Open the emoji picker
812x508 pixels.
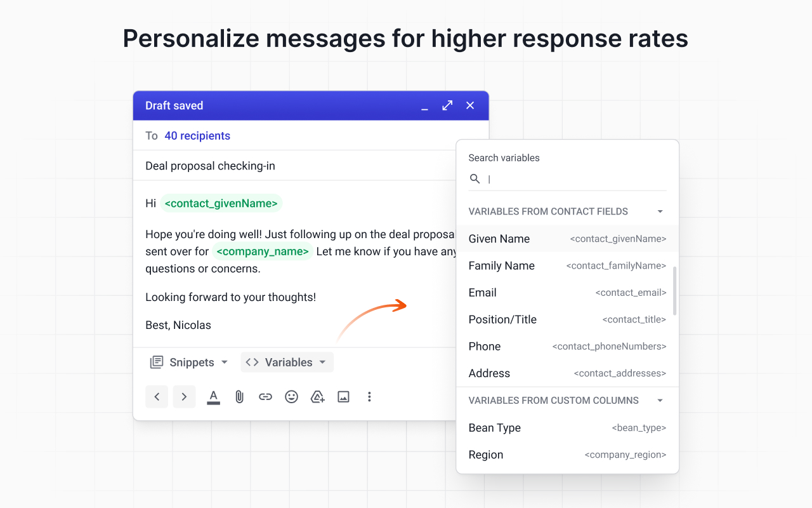(291, 396)
